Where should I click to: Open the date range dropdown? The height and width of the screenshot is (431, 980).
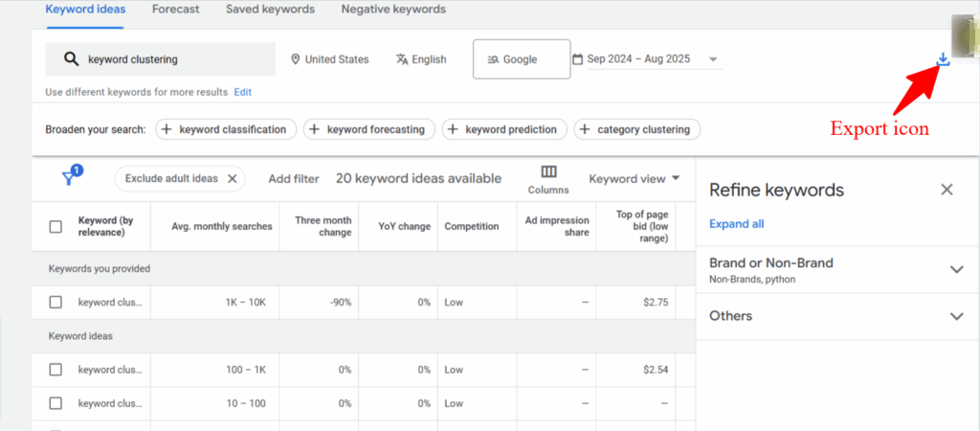click(x=647, y=59)
